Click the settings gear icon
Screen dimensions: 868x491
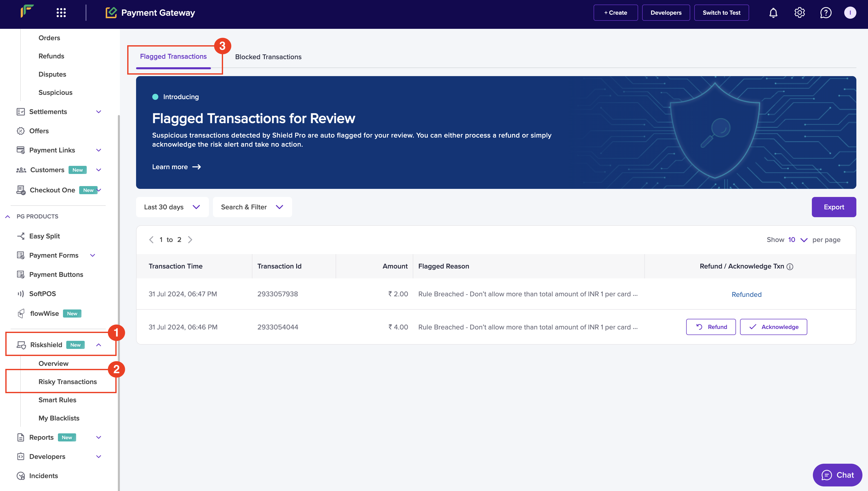pos(799,12)
